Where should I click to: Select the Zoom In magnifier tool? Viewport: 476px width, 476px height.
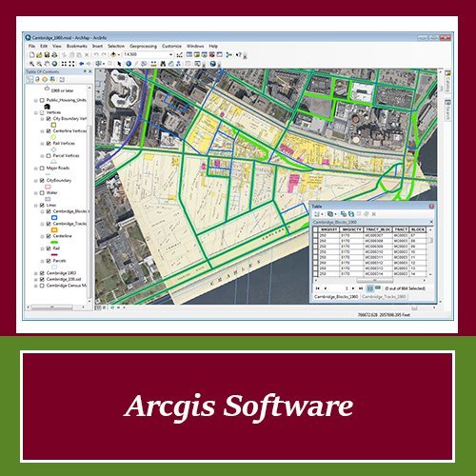tap(31, 64)
